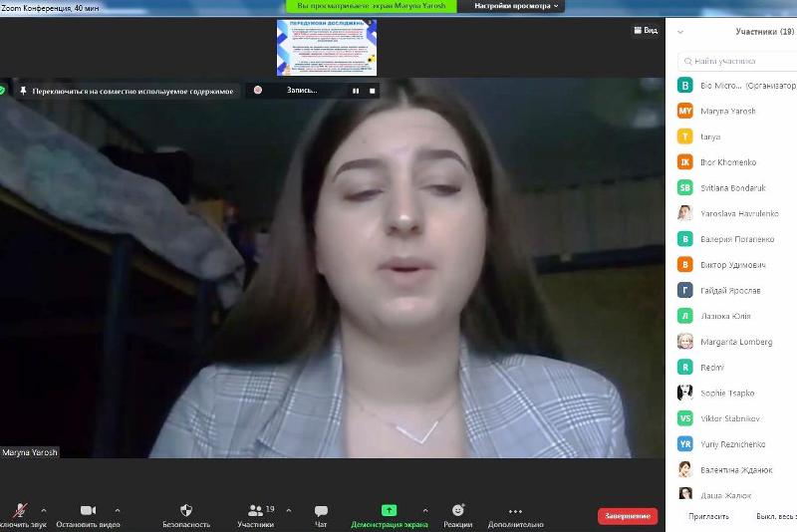Click the Participants (19) panel header
This screenshot has height=532, width=797.
pos(764,32)
